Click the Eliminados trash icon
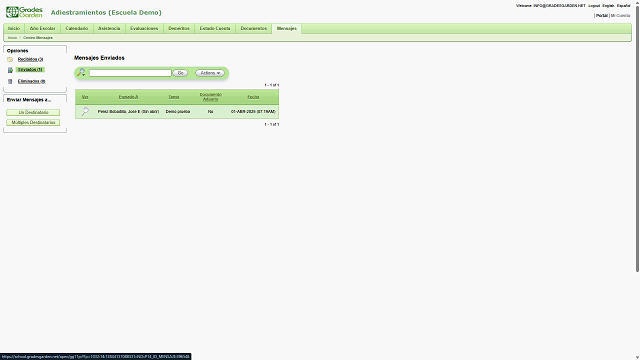 (x=10, y=81)
